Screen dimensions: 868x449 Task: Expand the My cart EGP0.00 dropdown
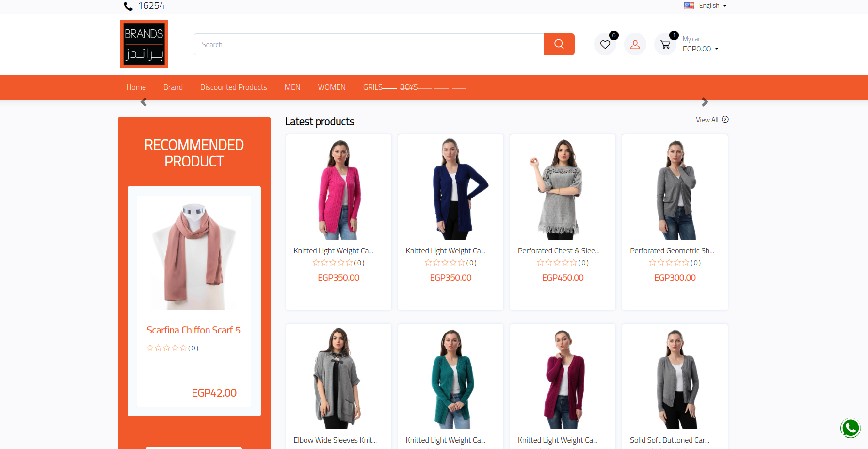[x=700, y=49]
